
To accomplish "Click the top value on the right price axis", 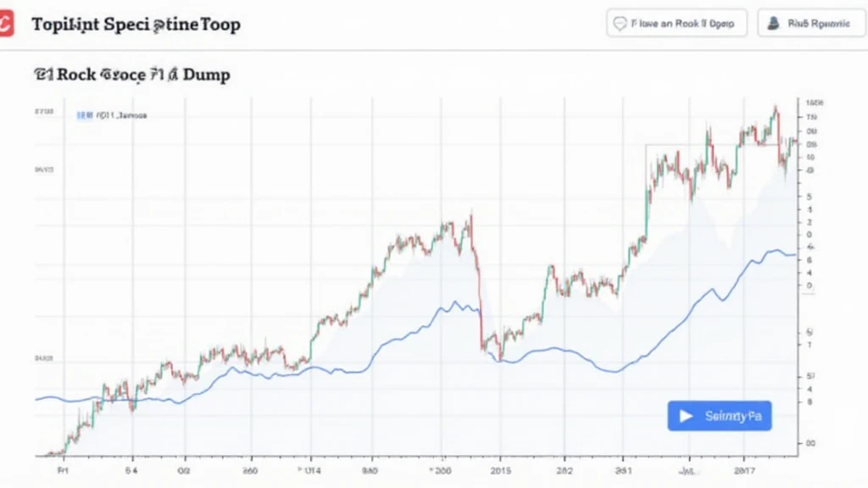I will point(815,103).
